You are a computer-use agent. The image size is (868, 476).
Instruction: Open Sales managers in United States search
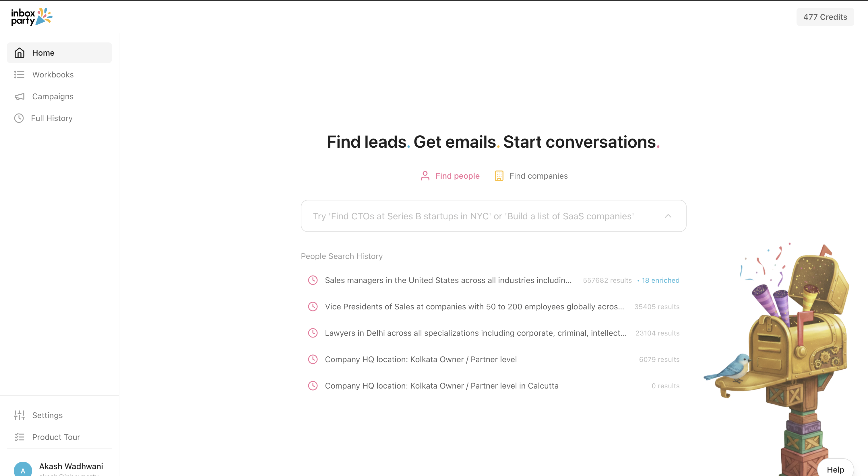point(448,280)
